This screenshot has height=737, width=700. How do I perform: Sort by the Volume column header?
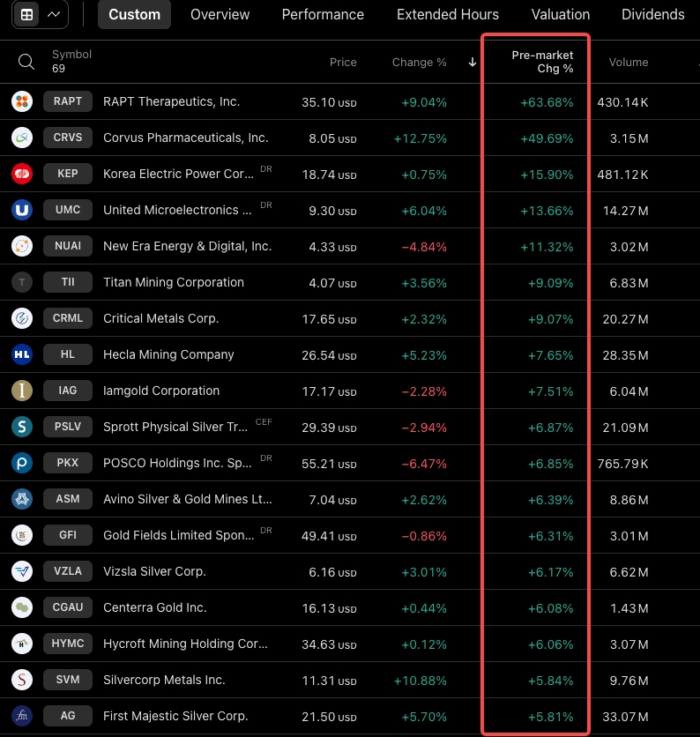(629, 62)
